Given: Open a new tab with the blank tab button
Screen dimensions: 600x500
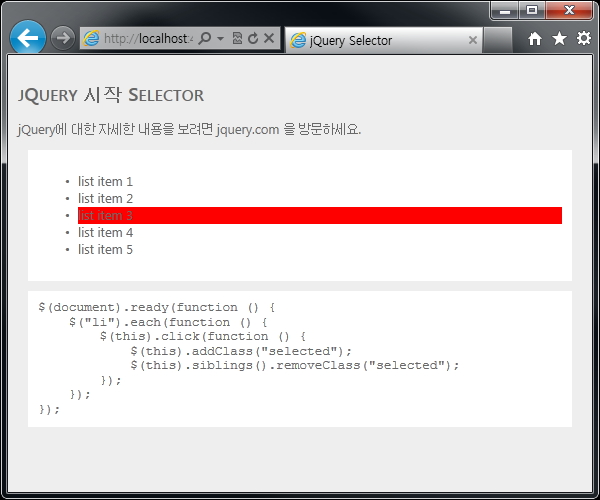Looking at the screenshot, I should 497,40.
